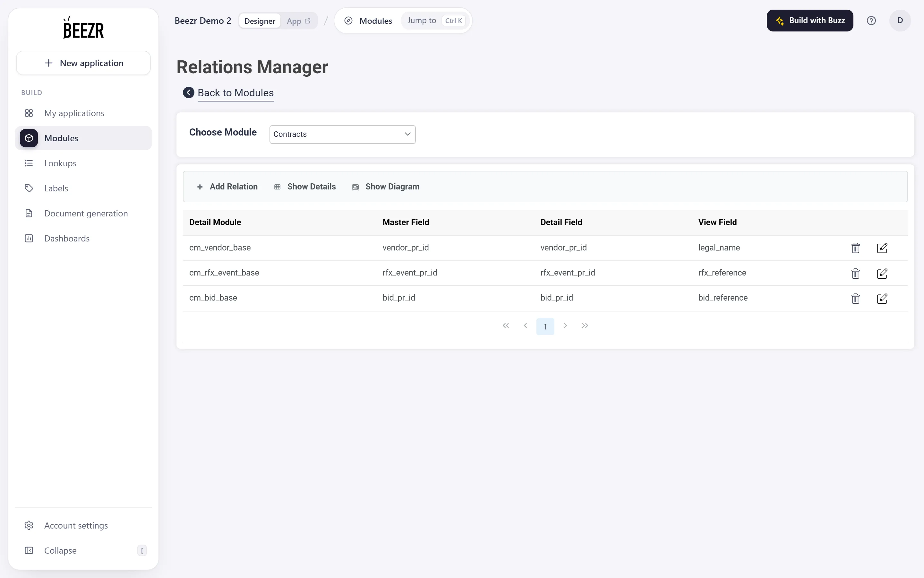This screenshot has height=578, width=924.
Task: Click Beezr Demo 2 application name
Action: 203,21
